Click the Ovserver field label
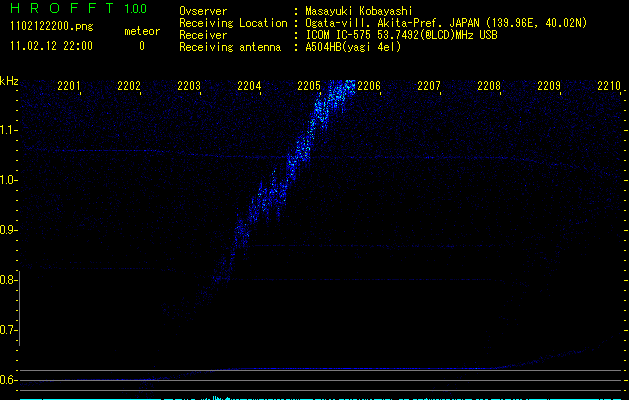629x400 pixels. [203, 11]
